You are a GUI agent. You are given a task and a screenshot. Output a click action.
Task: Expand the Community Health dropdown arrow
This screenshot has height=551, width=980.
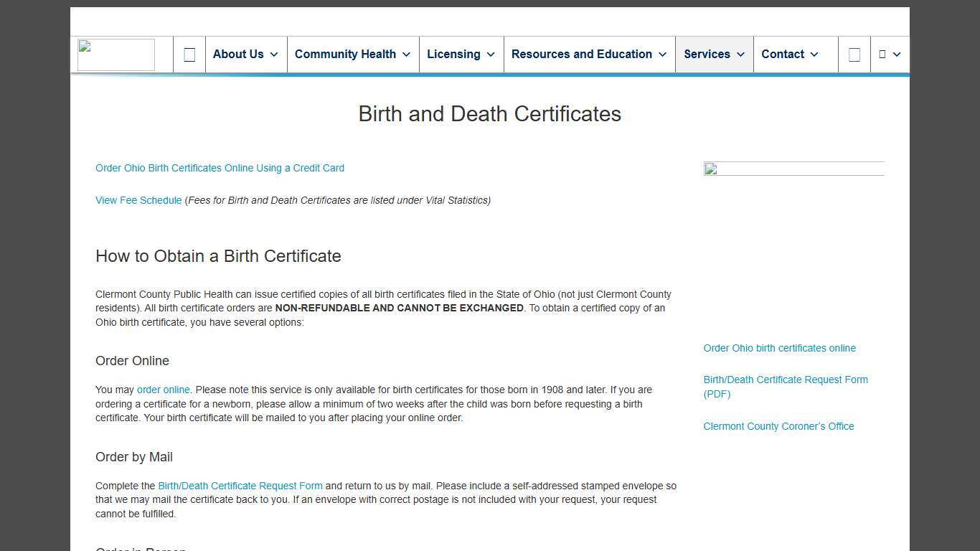(406, 55)
